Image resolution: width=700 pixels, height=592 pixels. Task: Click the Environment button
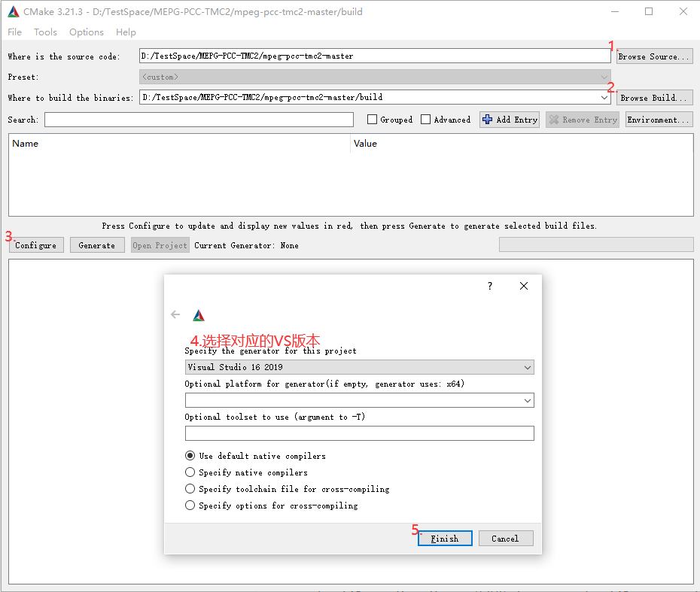pyautogui.click(x=659, y=120)
